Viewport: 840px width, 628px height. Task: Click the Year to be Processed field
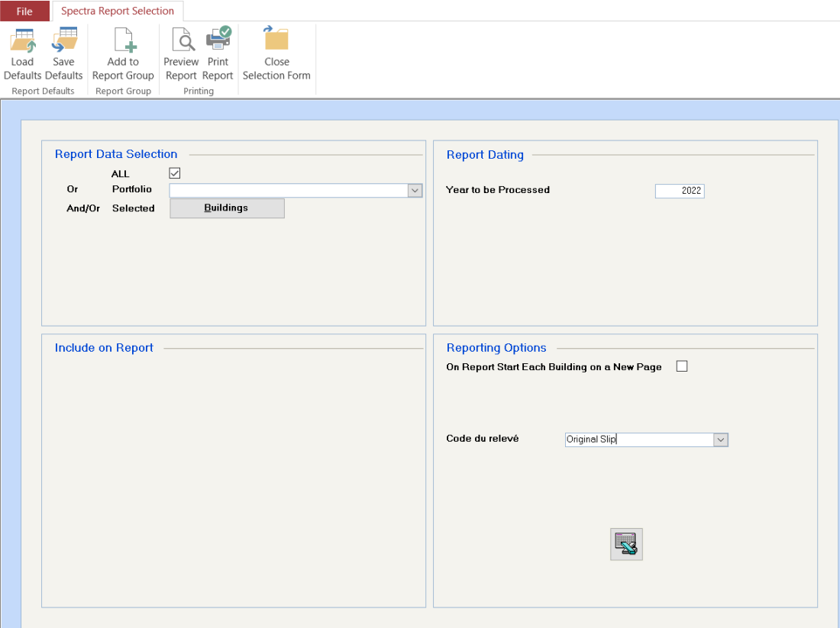[x=680, y=191]
